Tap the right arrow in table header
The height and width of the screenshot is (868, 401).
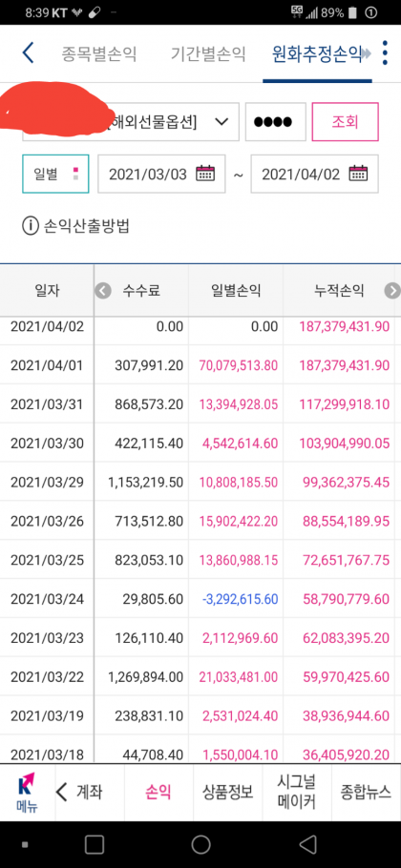coord(392,291)
